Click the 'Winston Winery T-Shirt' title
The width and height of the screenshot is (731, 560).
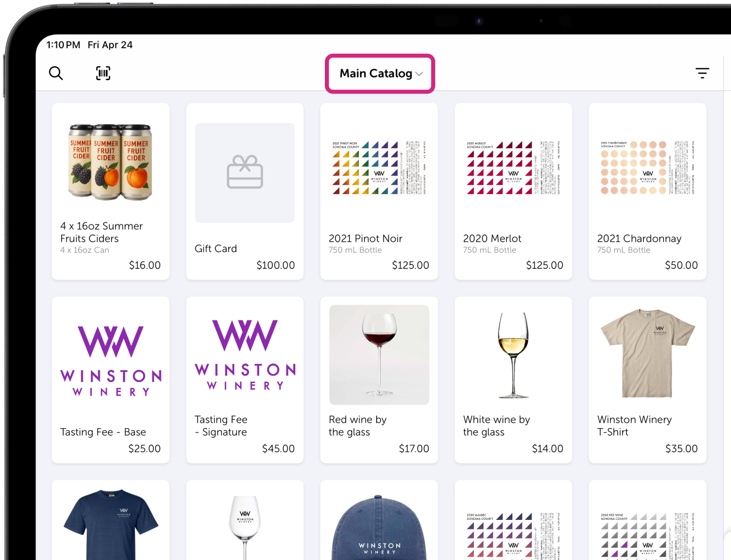tap(634, 426)
